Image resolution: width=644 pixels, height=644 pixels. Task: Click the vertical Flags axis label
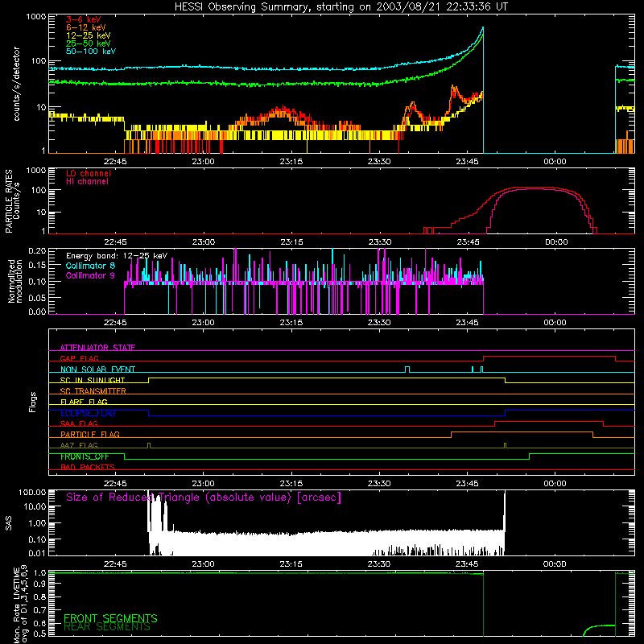[x=33, y=402]
